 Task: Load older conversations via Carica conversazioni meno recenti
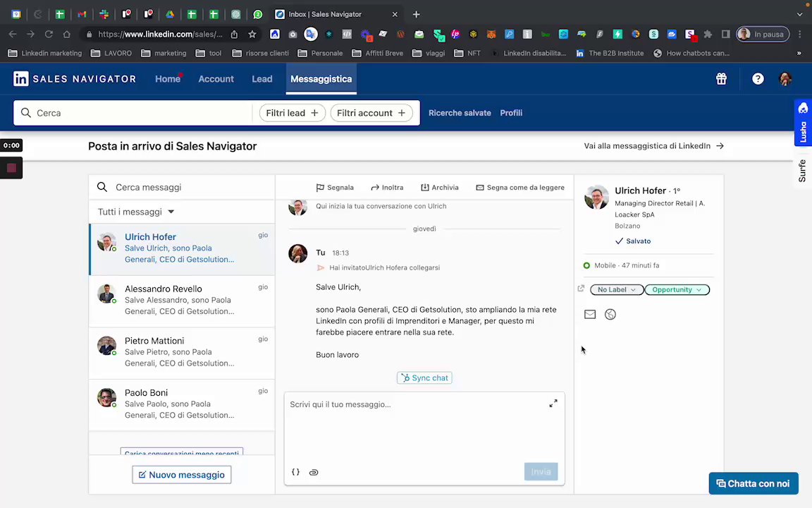coord(182,452)
